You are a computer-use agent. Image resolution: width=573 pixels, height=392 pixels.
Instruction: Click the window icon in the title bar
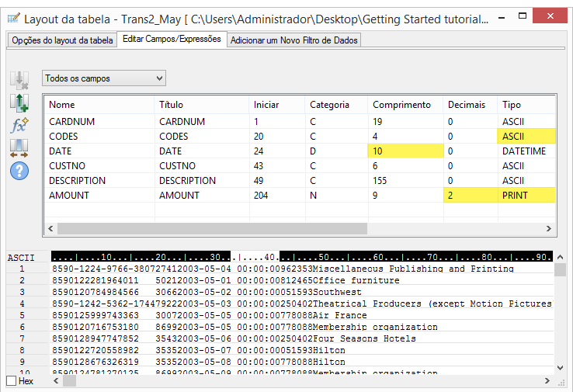(12, 18)
